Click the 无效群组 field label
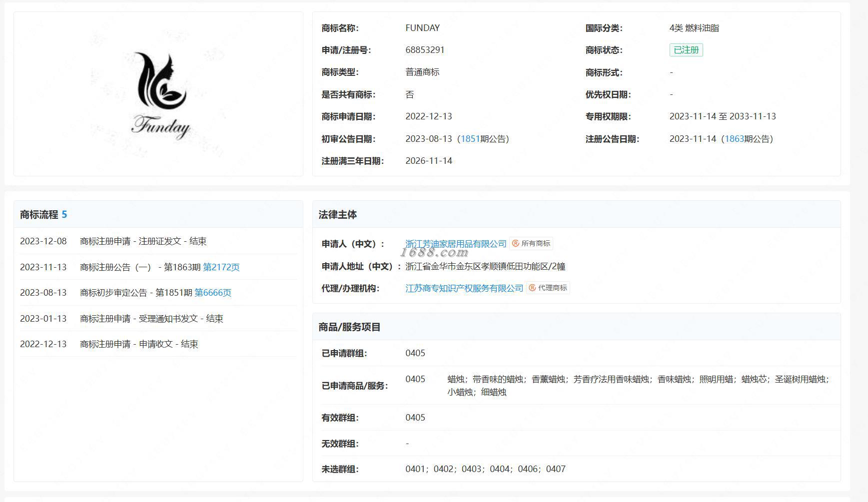Screen dimensions: 868x502 pyautogui.click(x=340, y=444)
